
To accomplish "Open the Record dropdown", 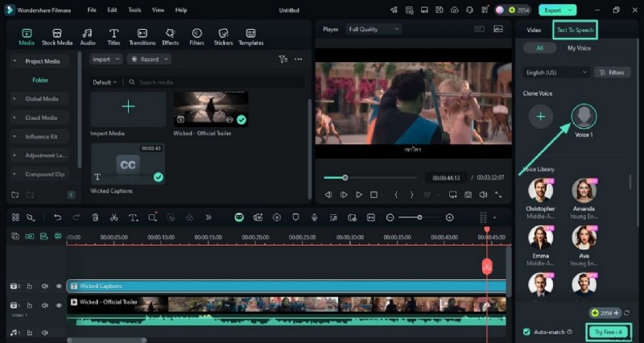I will tap(149, 60).
